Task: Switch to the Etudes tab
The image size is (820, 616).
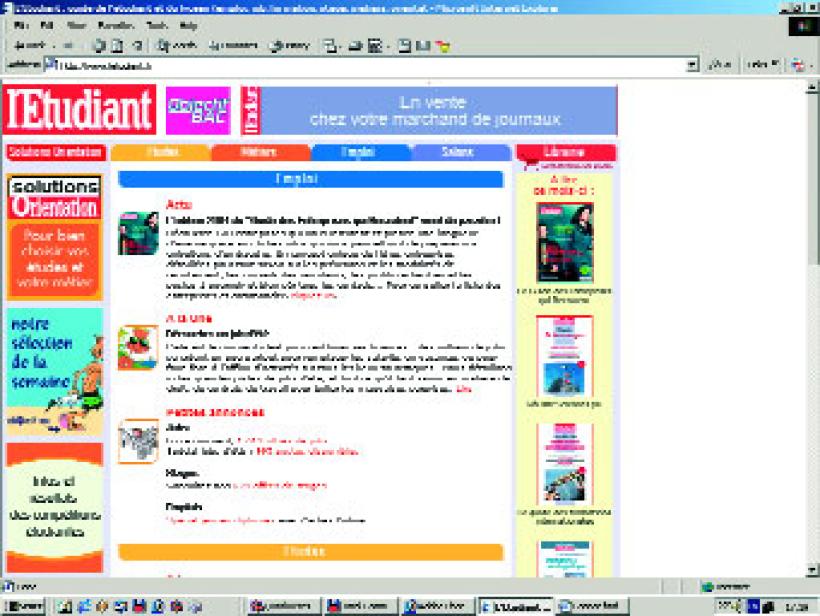Action: (x=161, y=152)
